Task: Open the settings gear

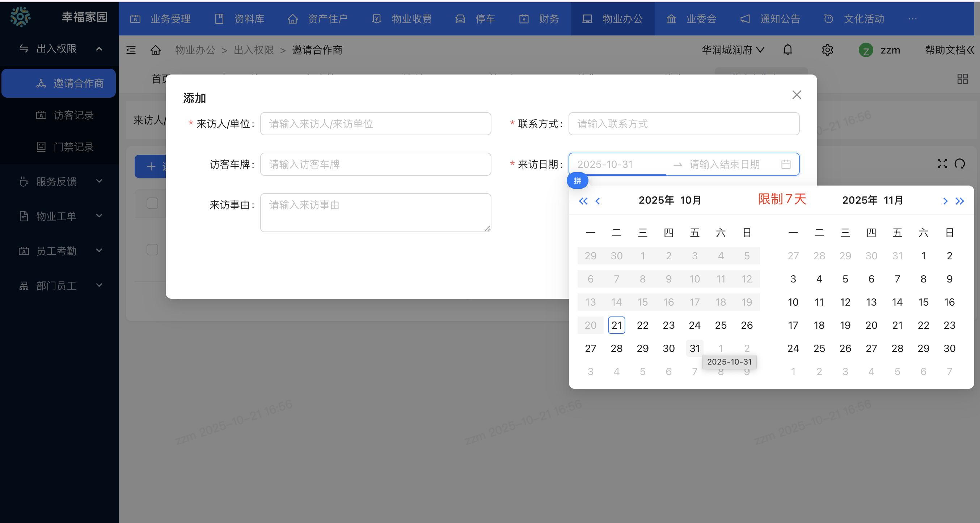Action: click(827, 50)
